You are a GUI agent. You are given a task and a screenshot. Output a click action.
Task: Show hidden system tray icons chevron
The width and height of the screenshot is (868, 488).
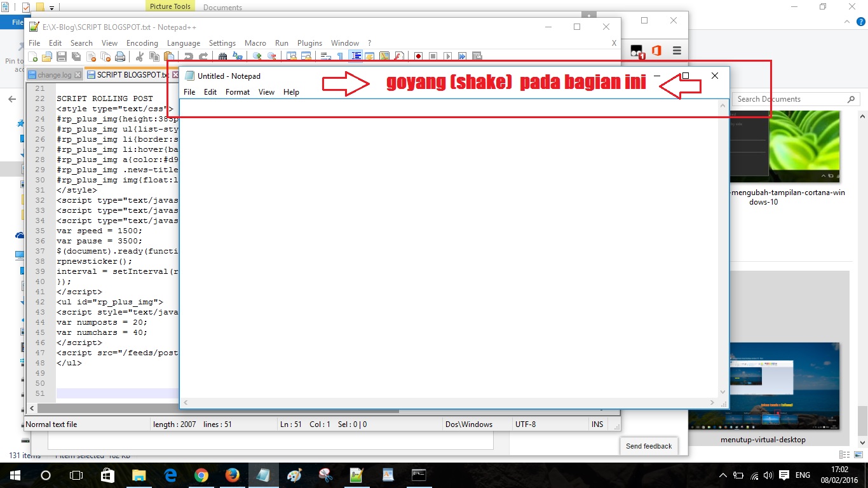[x=722, y=475]
